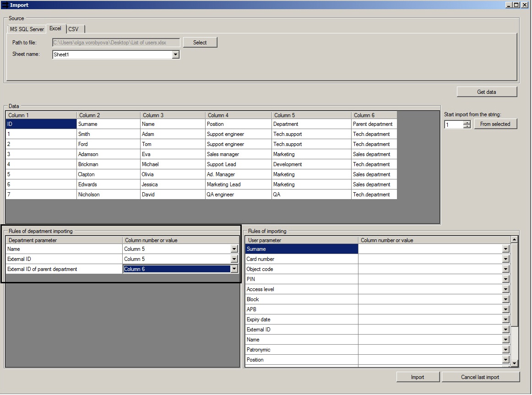Select the Access level parameter row
The image size is (532, 395).
(x=301, y=289)
